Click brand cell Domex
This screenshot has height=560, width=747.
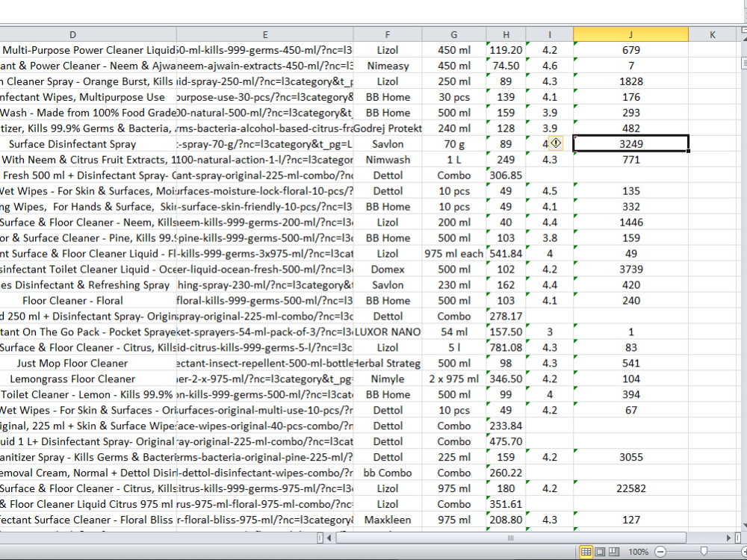pos(387,269)
